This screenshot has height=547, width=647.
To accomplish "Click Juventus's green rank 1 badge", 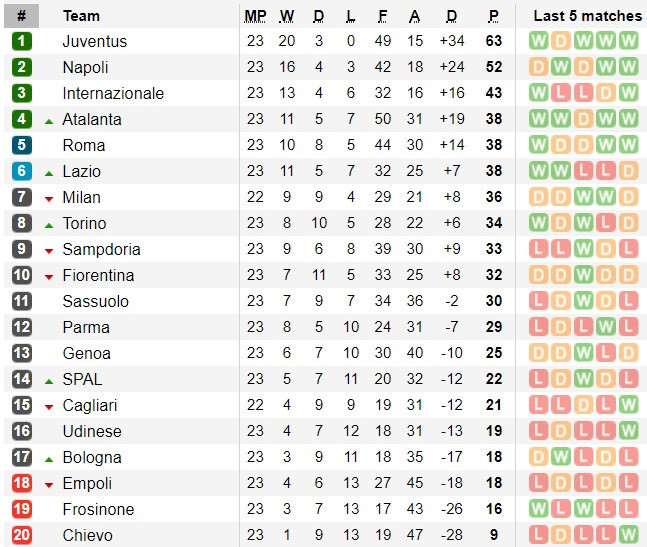I will [x=22, y=41].
